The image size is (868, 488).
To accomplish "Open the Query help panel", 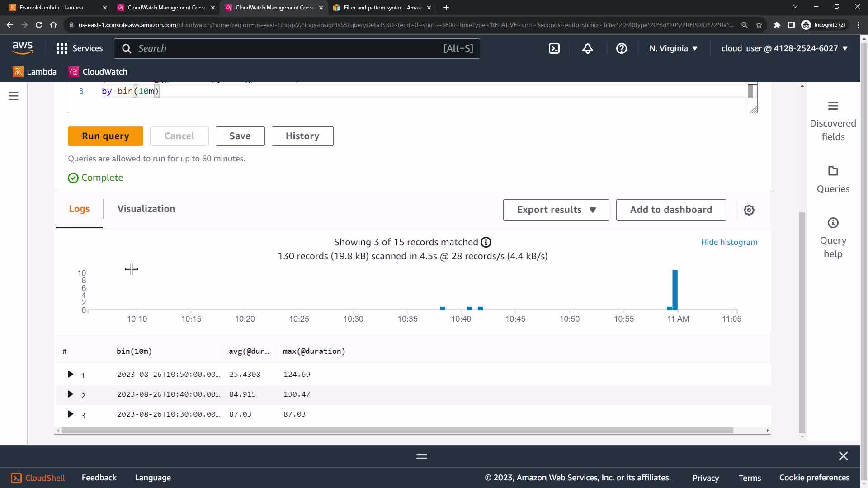I will pyautogui.click(x=833, y=238).
